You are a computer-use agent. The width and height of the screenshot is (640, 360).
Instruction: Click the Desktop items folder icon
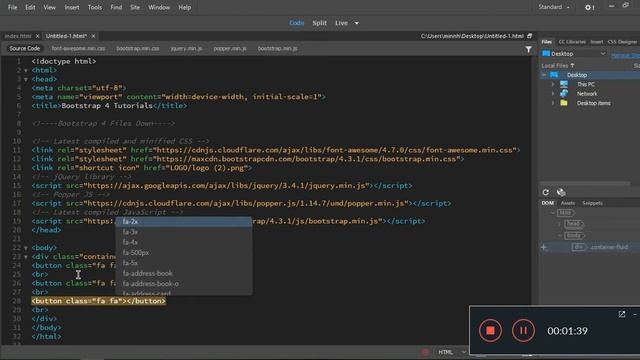564,103
